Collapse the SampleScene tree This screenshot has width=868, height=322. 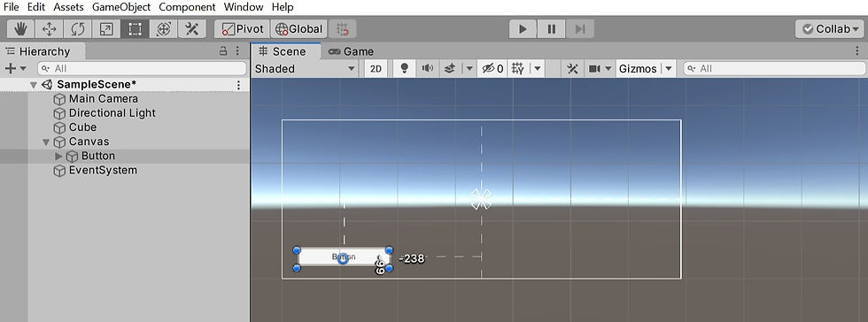[x=34, y=85]
